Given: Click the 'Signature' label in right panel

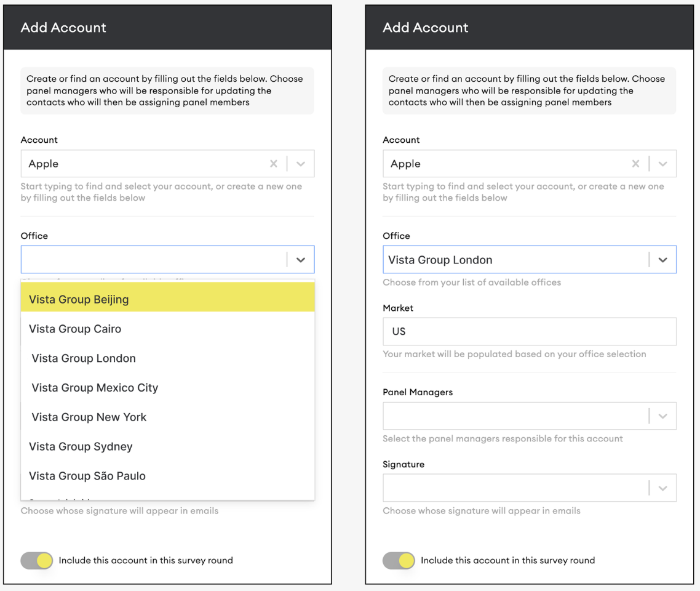Looking at the screenshot, I should coord(404,465).
